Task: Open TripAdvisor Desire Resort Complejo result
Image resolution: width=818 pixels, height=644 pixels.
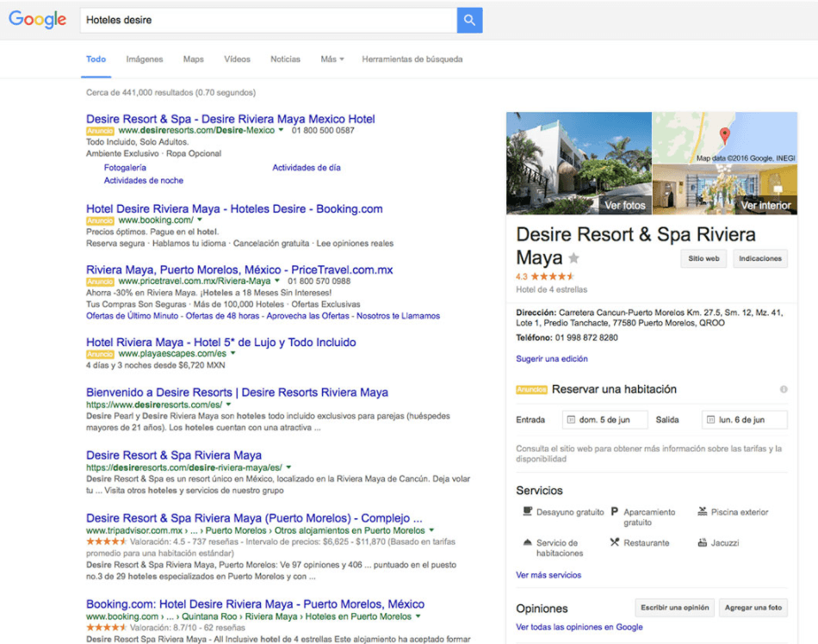Action: click(x=254, y=518)
